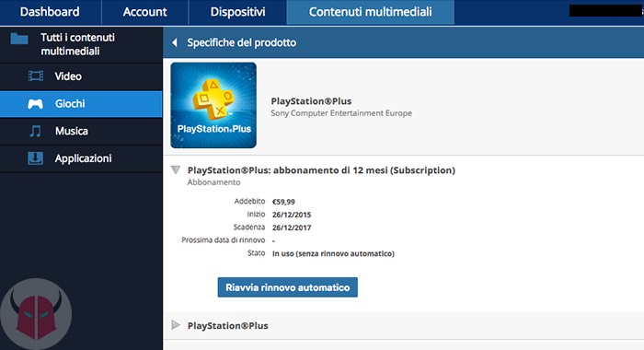Screen dimensions: 644x350
Task: Click the Inizio date 26/12/2015
Action: (x=292, y=215)
